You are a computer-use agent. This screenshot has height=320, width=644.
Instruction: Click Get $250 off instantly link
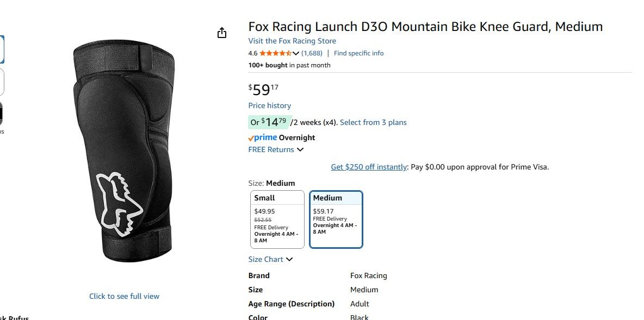(x=369, y=167)
